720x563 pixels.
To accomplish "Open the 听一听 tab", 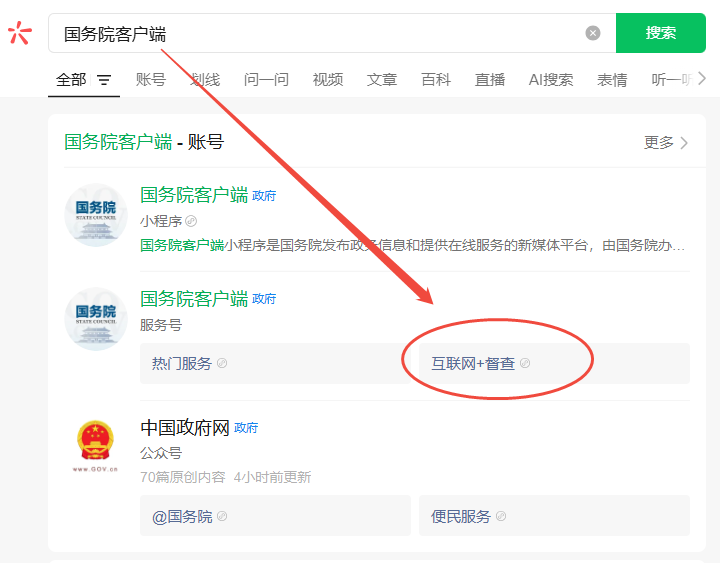I will click(x=672, y=80).
